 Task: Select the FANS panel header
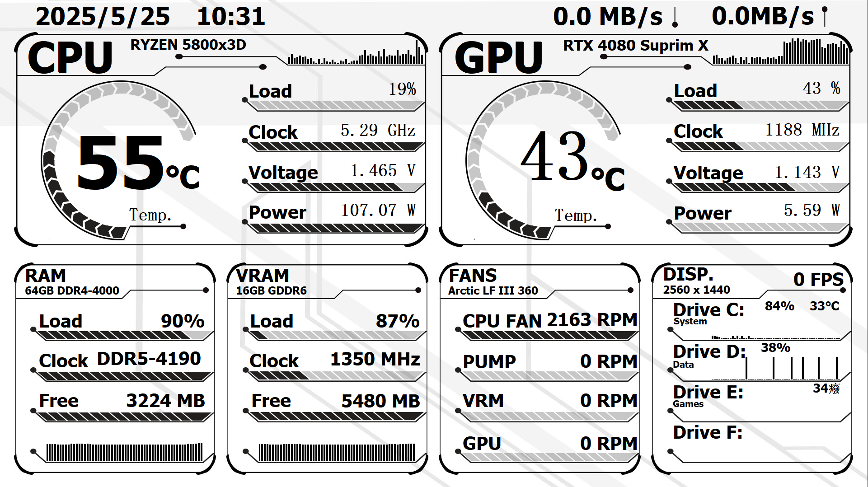[x=473, y=276]
